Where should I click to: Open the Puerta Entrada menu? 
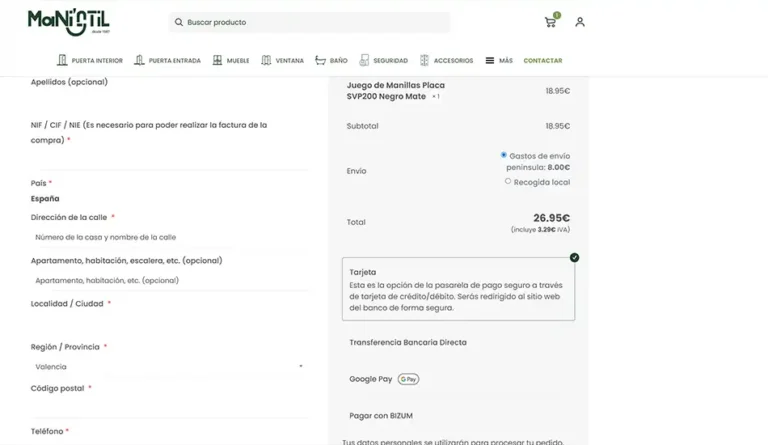pyautogui.click(x=174, y=61)
